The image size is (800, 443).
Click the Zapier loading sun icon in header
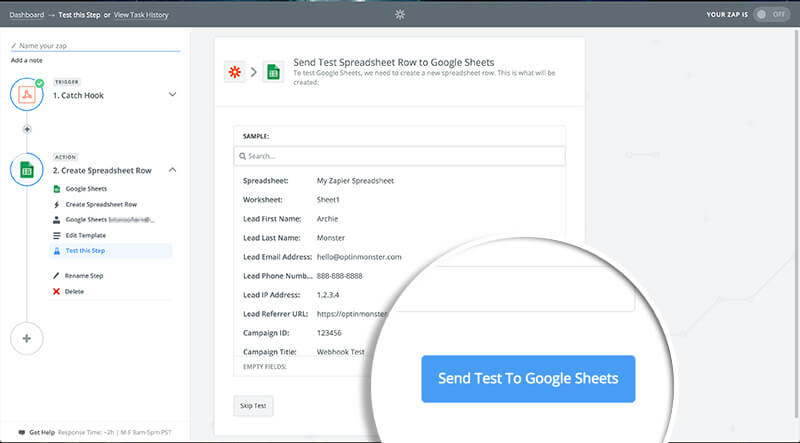[x=400, y=14]
